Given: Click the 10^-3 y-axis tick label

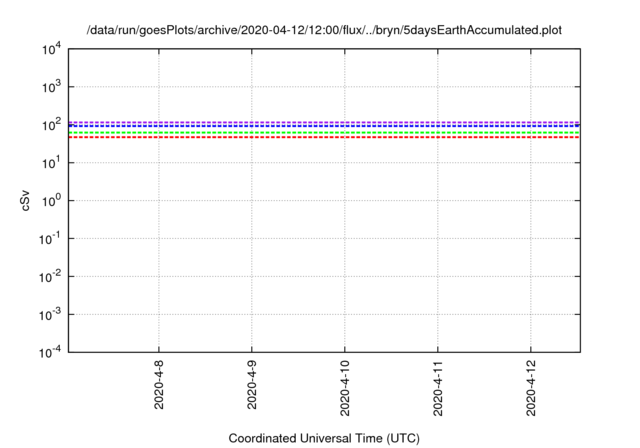Looking at the screenshot, I should (50, 315).
